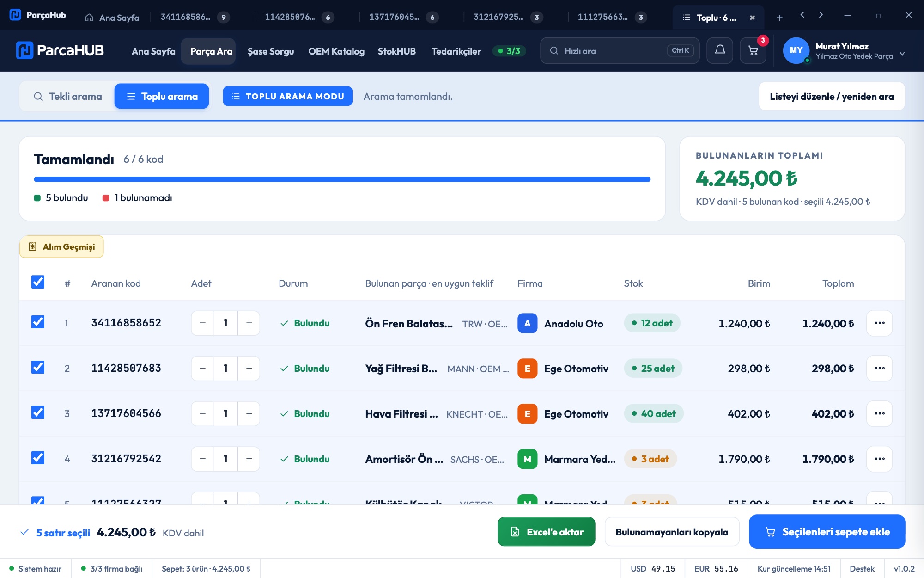The width and height of the screenshot is (924, 578).
Task: Switch to tab 111275663...
Action: pyautogui.click(x=612, y=18)
